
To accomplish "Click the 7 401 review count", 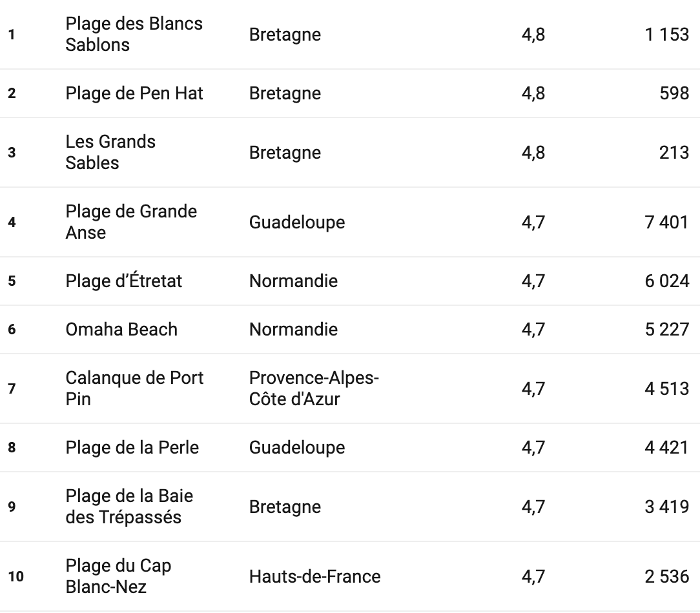I will pos(666,223).
